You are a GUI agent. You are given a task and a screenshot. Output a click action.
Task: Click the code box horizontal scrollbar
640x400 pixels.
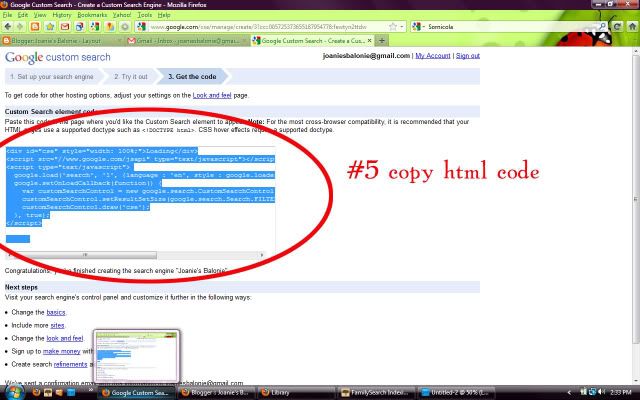coord(85,255)
